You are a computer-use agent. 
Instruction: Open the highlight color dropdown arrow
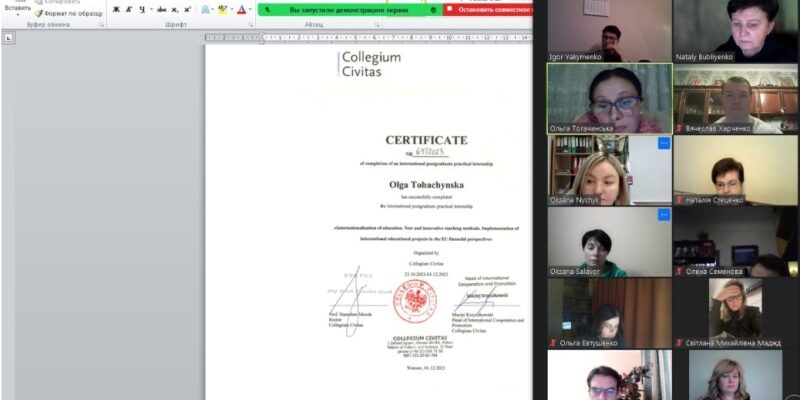pyautogui.click(x=231, y=9)
